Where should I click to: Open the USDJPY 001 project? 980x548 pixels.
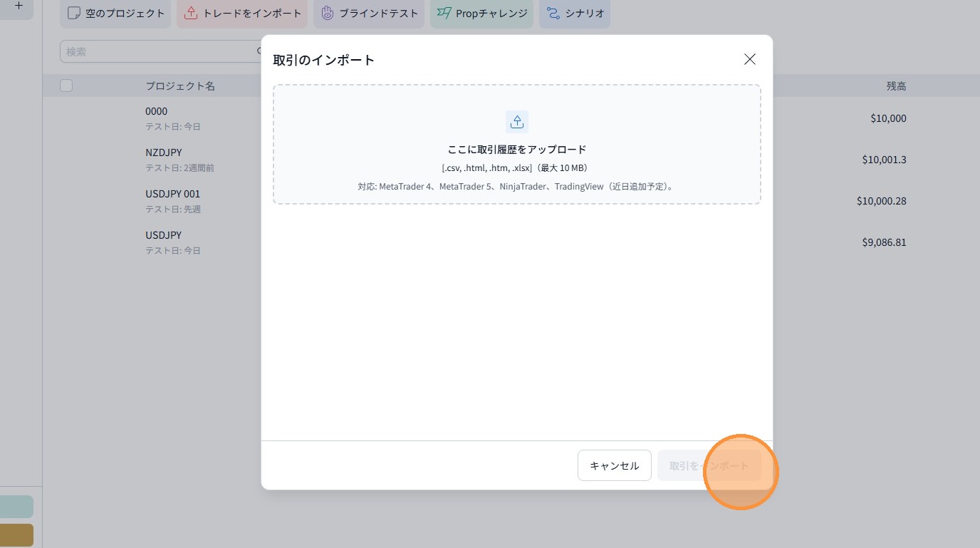click(x=173, y=194)
